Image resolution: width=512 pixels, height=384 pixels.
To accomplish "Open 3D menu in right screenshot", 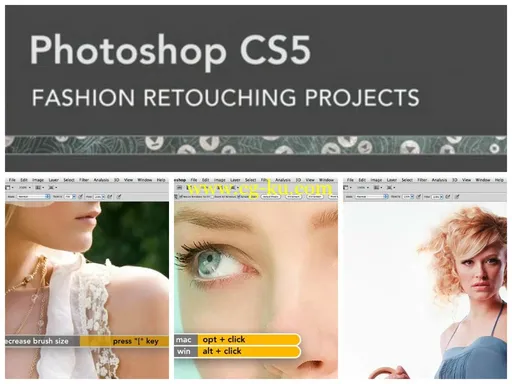I will coord(455,180).
